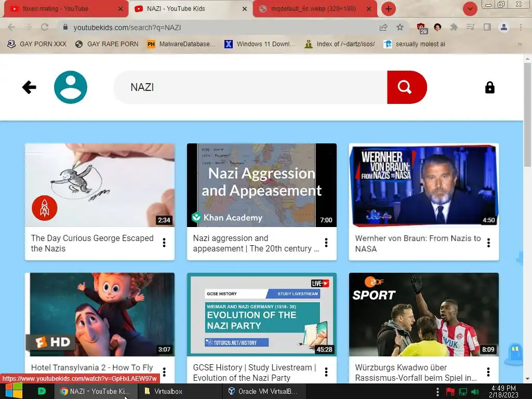Open the uBlock extension showing 29

coord(422,28)
